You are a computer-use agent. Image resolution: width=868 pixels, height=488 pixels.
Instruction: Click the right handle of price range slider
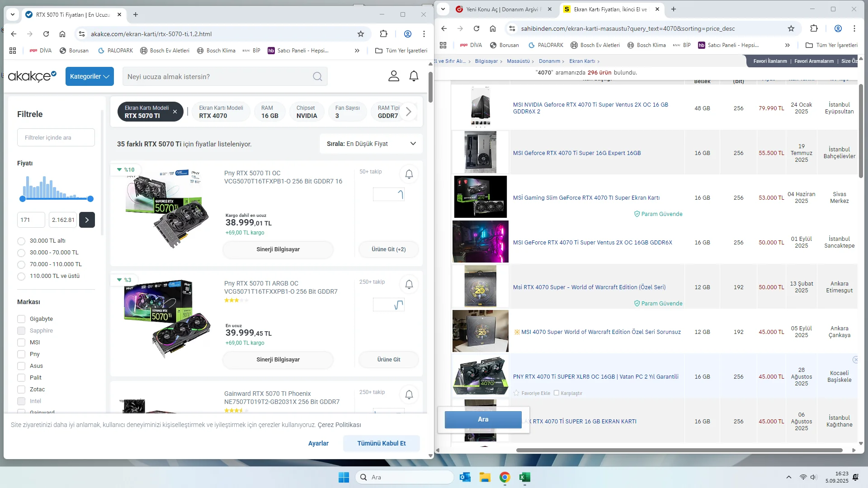pos(90,199)
